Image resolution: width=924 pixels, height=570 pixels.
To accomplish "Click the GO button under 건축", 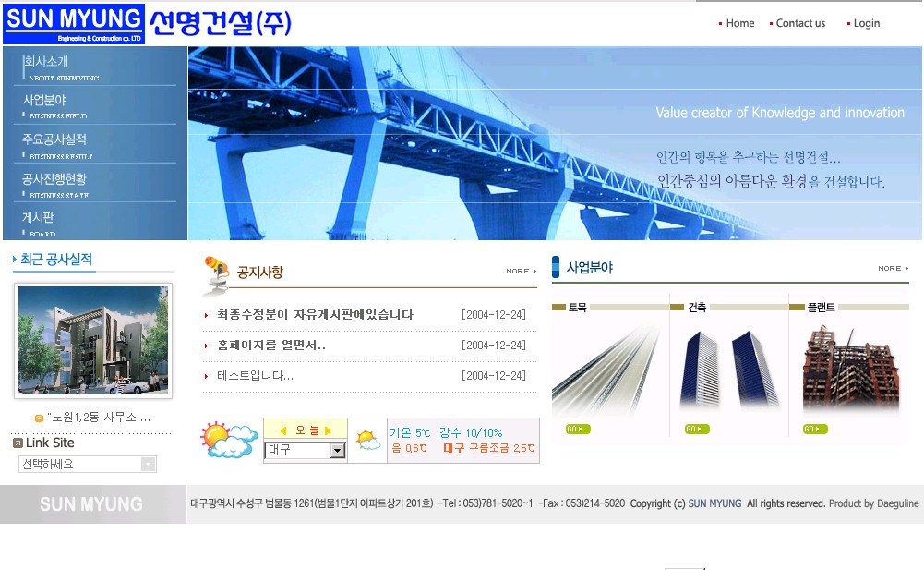I will [697, 429].
